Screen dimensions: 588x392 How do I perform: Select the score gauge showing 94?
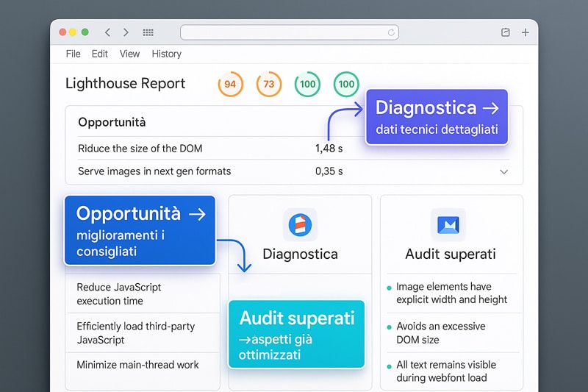click(x=230, y=84)
